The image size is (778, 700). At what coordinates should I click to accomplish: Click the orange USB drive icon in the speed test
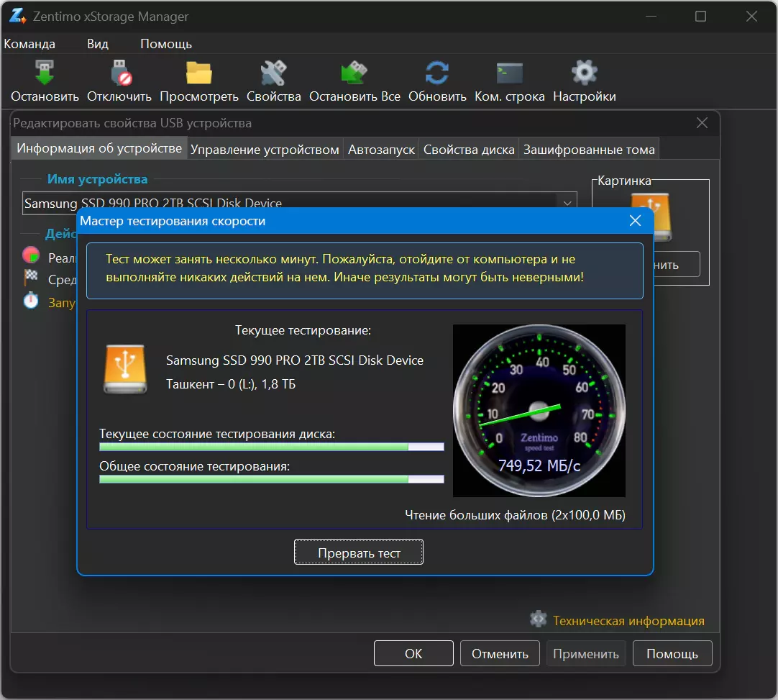click(125, 369)
